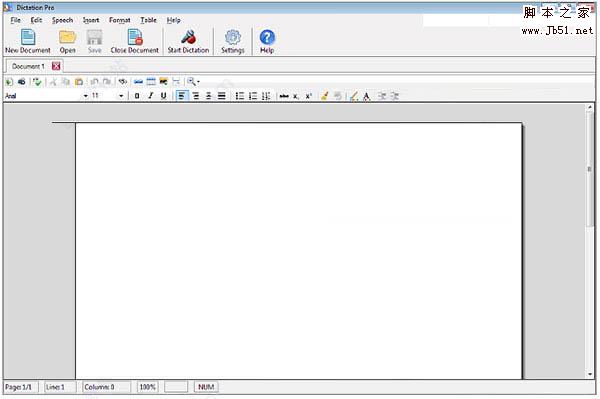The image size is (600, 399).
Task: Click the page break icon
Action: coord(176,81)
